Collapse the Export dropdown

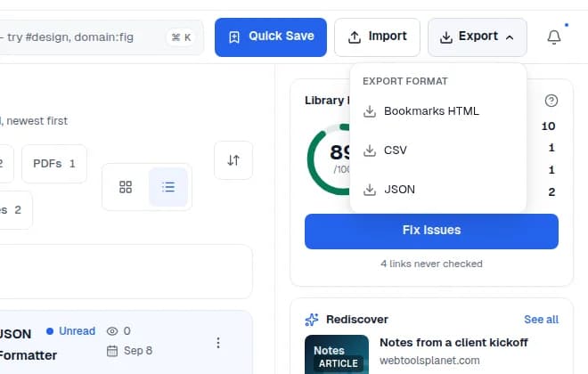click(477, 37)
